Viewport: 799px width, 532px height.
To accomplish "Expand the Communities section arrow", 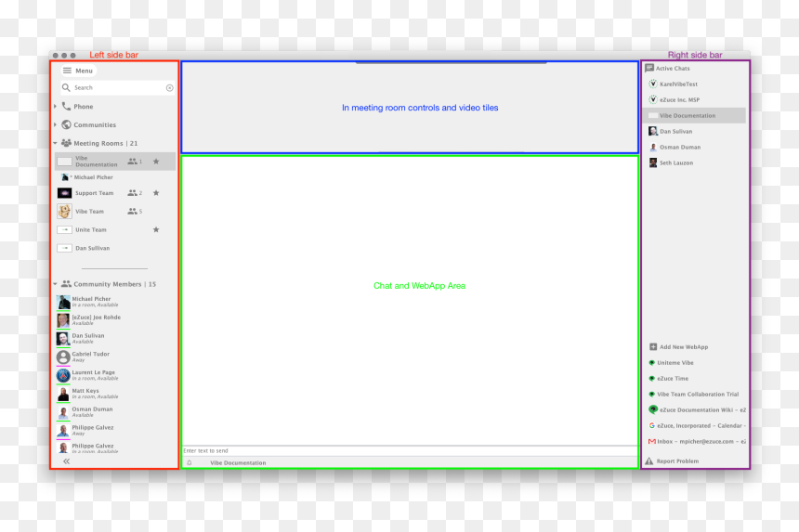I will (55, 124).
